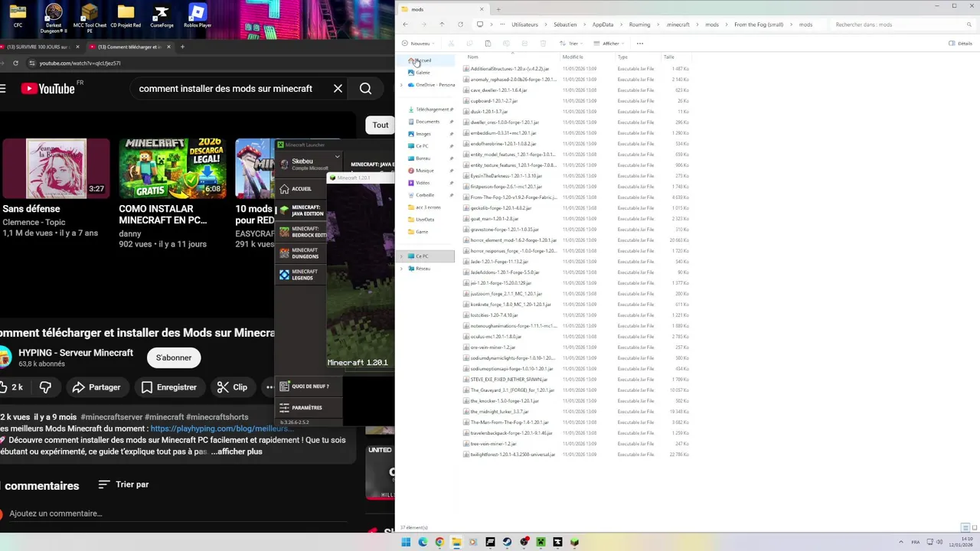Add a new Explorer tab
The height and width of the screenshot is (551, 980).
point(498,9)
